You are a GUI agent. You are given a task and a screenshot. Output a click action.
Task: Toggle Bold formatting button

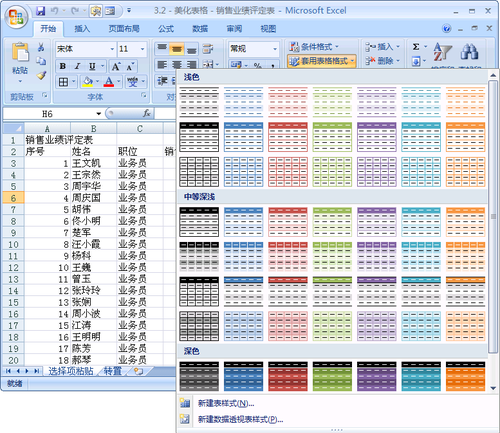(x=63, y=66)
